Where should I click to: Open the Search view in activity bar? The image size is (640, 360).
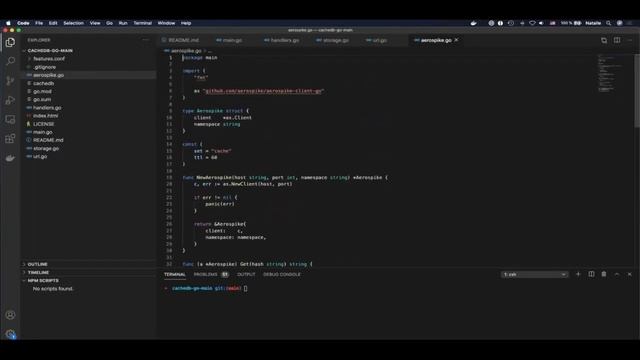pos(10,61)
